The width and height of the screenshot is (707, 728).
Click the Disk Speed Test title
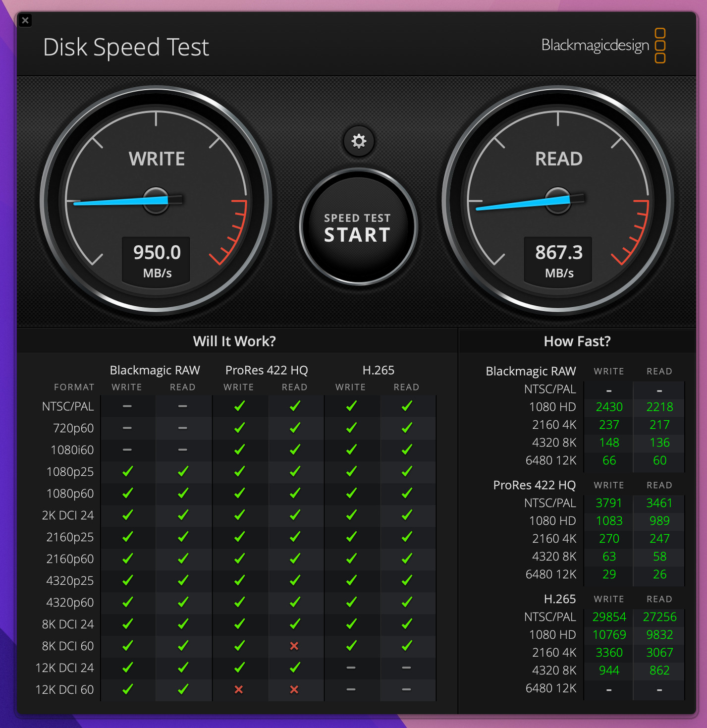[126, 48]
